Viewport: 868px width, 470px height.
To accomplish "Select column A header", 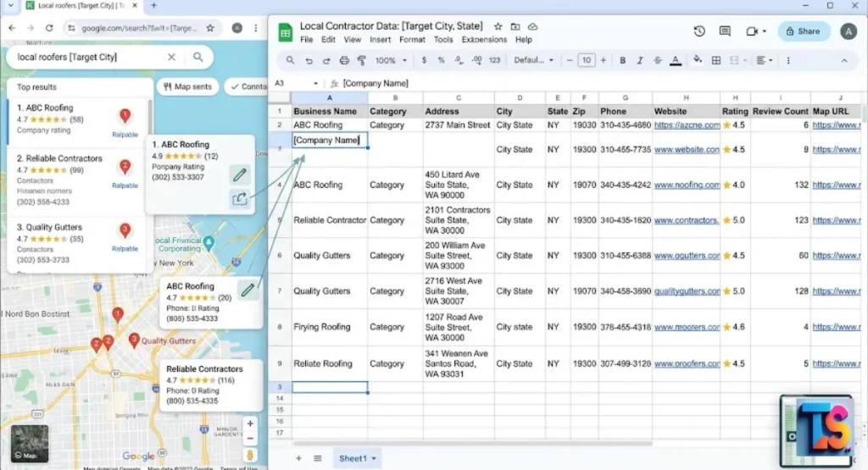I will pos(330,98).
